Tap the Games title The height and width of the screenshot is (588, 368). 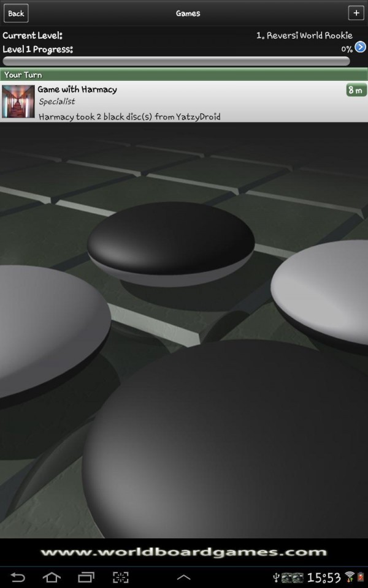coord(188,13)
